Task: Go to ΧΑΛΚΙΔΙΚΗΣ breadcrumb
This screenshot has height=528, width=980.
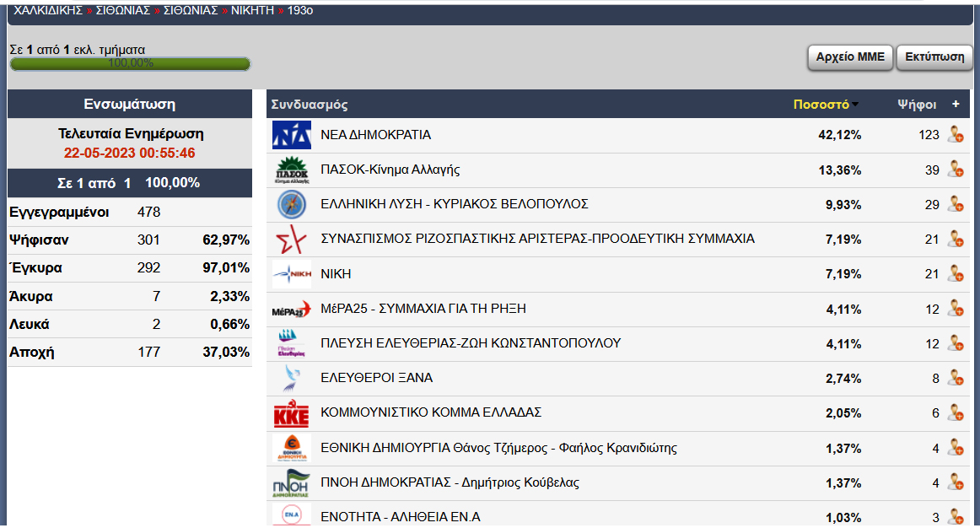Action: pos(48,11)
